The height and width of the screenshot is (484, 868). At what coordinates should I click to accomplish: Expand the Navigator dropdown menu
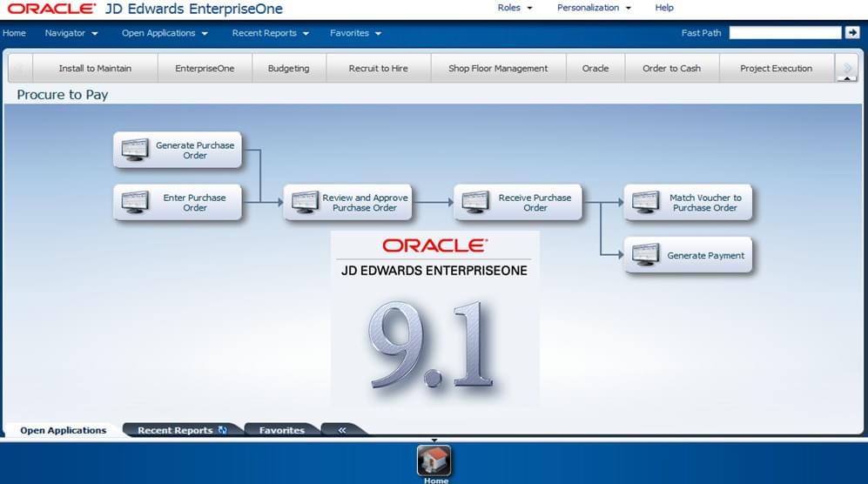click(71, 33)
